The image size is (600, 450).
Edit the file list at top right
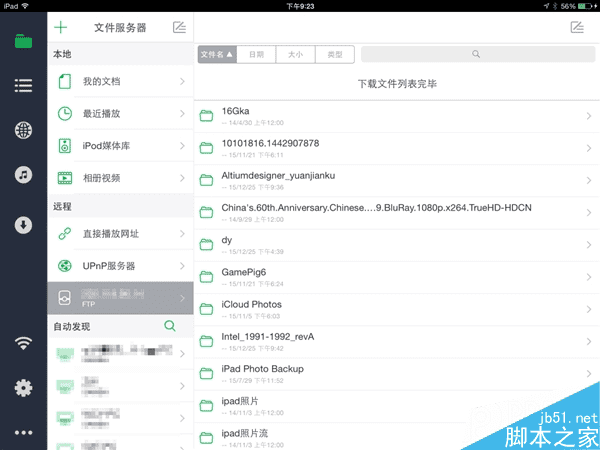click(577, 27)
